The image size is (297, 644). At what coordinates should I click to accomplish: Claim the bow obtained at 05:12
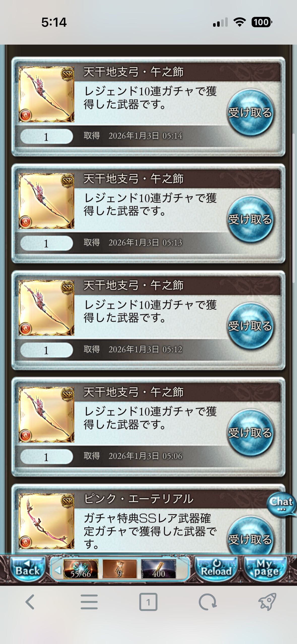(250, 326)
